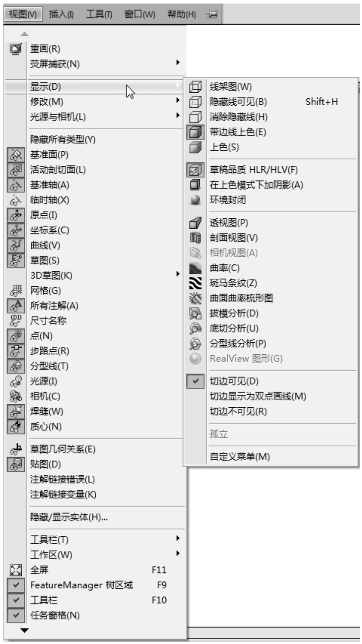Screen dimensions: 362x644
Task: Click 自定义菜单(M) in the submenu
Action: pyautogui.click(x=240, y=457)
